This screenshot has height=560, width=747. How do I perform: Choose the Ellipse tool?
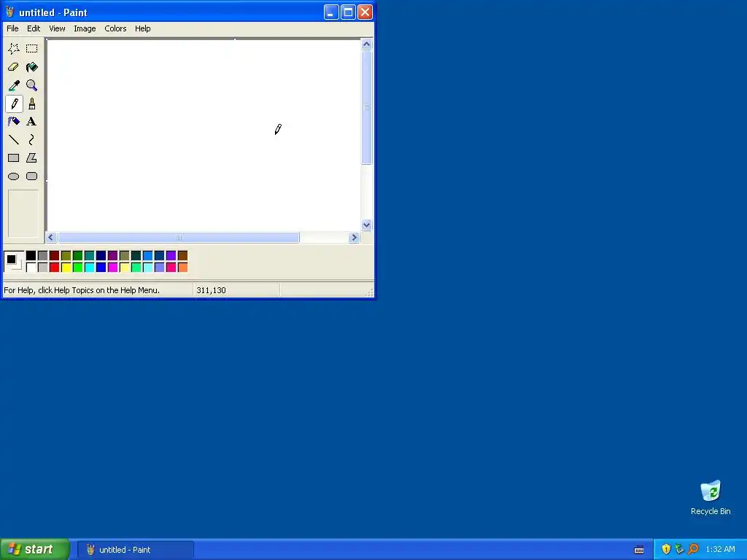14,176
